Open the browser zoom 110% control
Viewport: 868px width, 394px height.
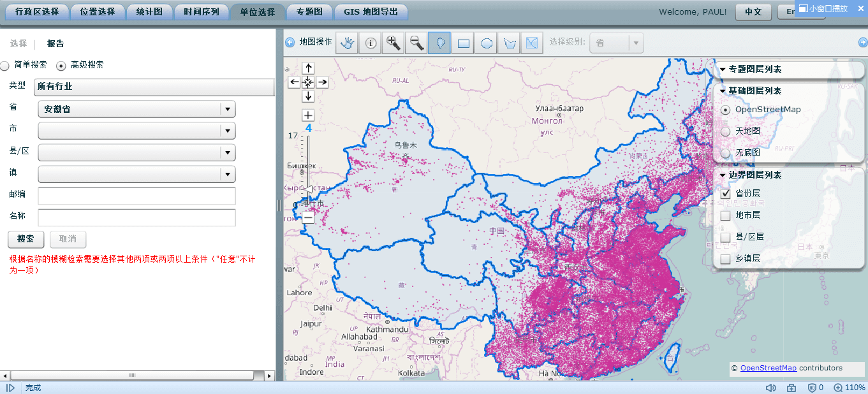click(849, 388)
